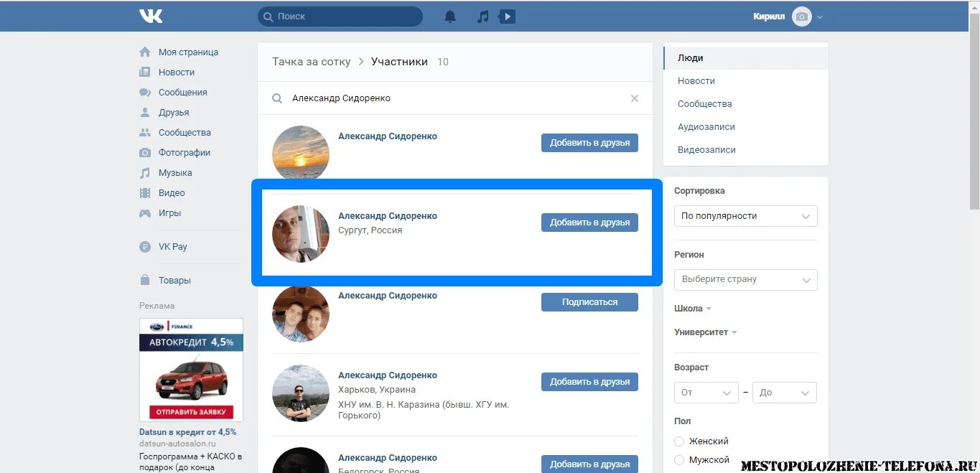The image size is (980, 473).
Task: Select the Женский gender radio button
Action: pos(679,441)
